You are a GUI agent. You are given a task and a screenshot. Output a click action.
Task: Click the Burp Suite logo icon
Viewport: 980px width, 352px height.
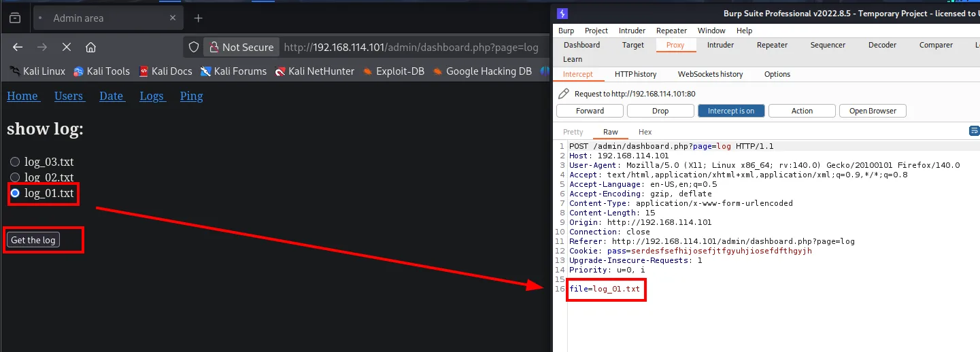[x=562, y=13]
